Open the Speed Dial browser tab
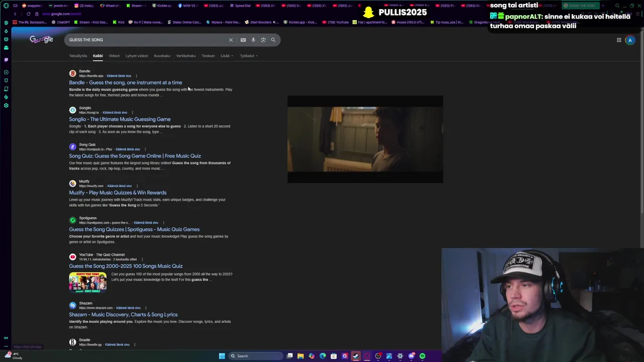 tap(242, 6)
